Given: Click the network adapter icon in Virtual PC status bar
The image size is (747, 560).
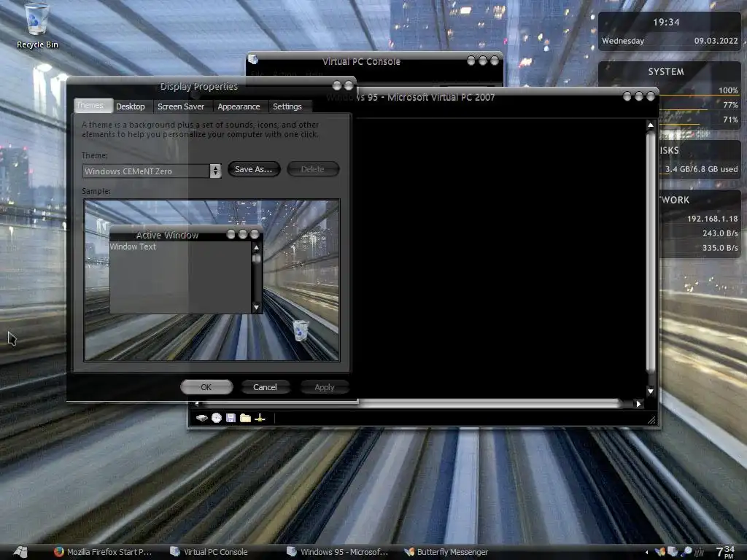Looking at the screenshot, I should 260,418.
